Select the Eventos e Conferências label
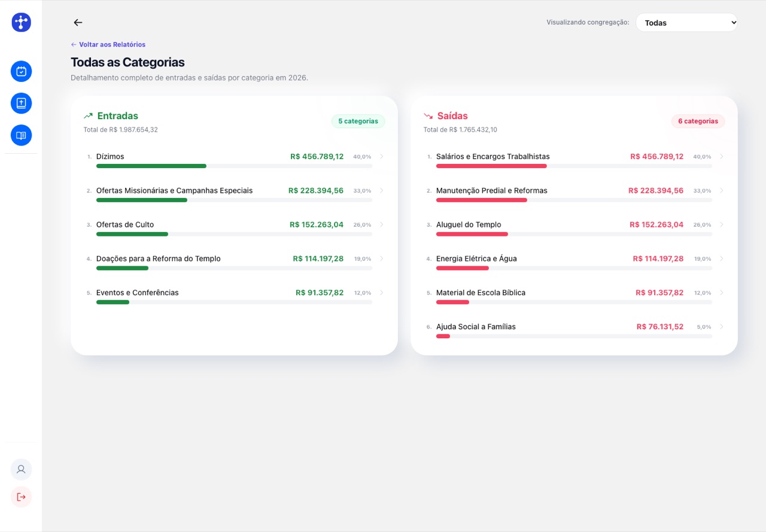This screenshot has width=766, height=532. click(x=138, y=293)
